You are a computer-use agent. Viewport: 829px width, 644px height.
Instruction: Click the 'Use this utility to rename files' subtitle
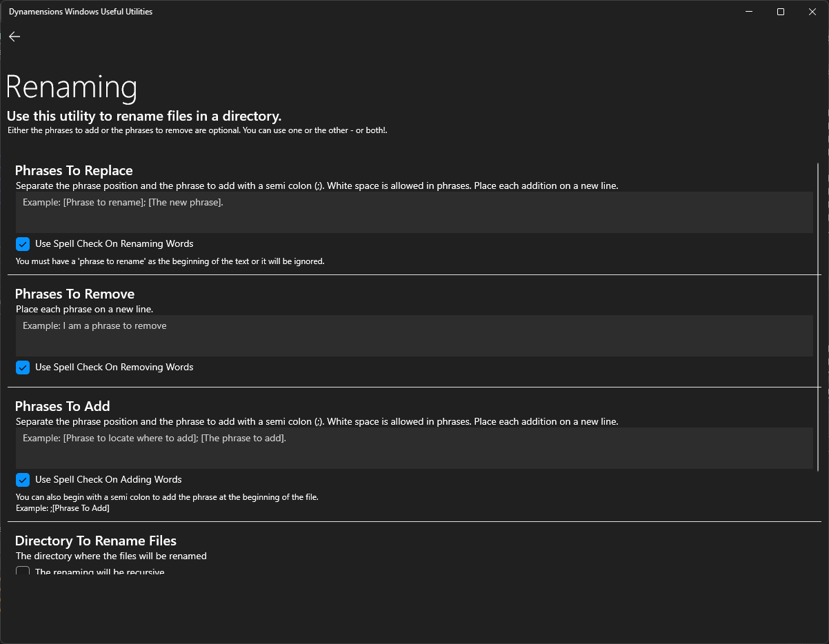[144, 116]
